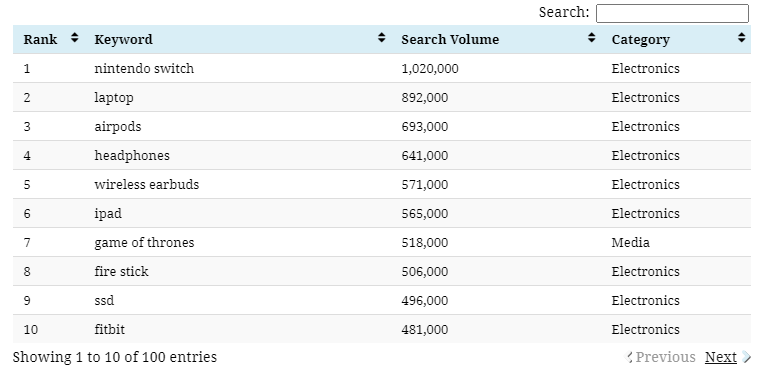Click 'Showing 1 to 10 of 100 entries' text
Screen dimensions: 764x371
click(x=115, y=357)
